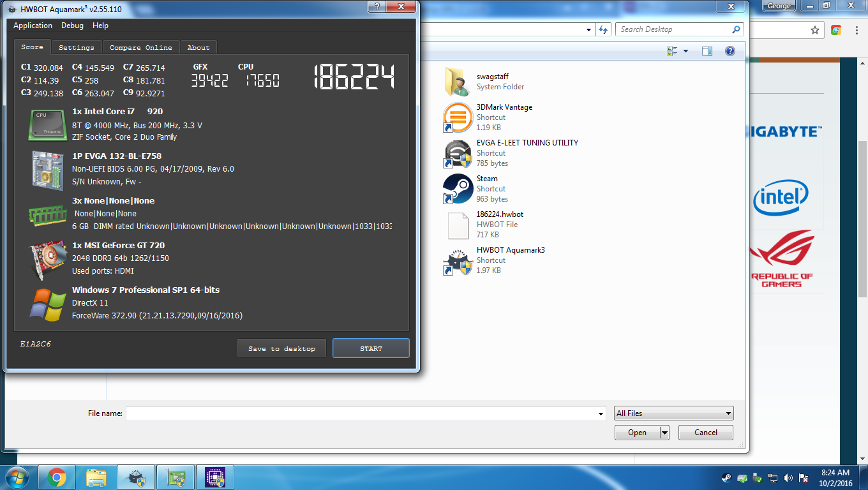
Task: Click the Action Center flag icon in tray
Action: tap(804, 478)
